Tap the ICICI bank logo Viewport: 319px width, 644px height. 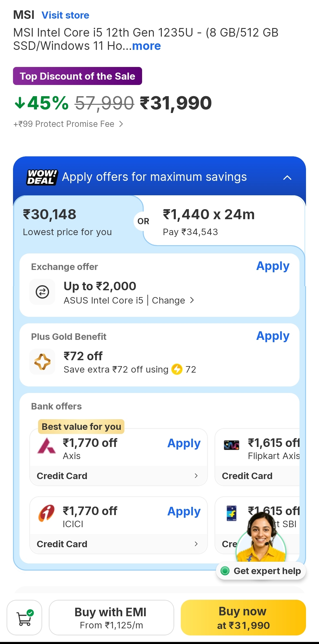(46, 513)
